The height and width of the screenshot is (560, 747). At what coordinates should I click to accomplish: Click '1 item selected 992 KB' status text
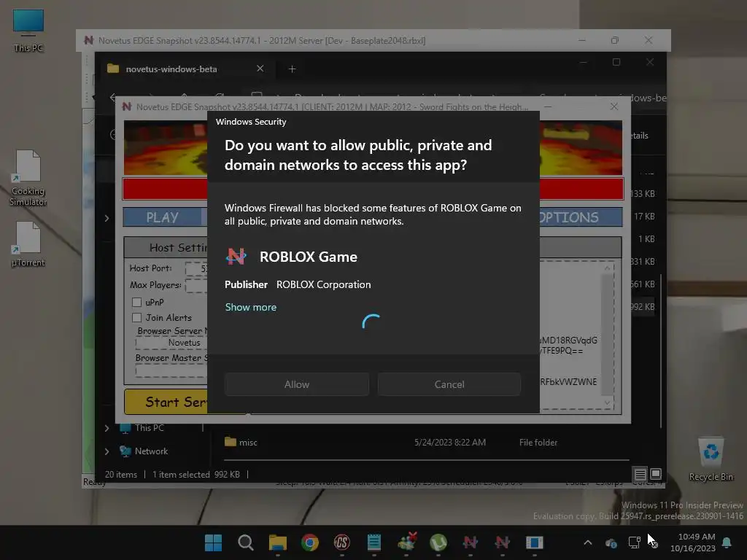pos(196,474)
